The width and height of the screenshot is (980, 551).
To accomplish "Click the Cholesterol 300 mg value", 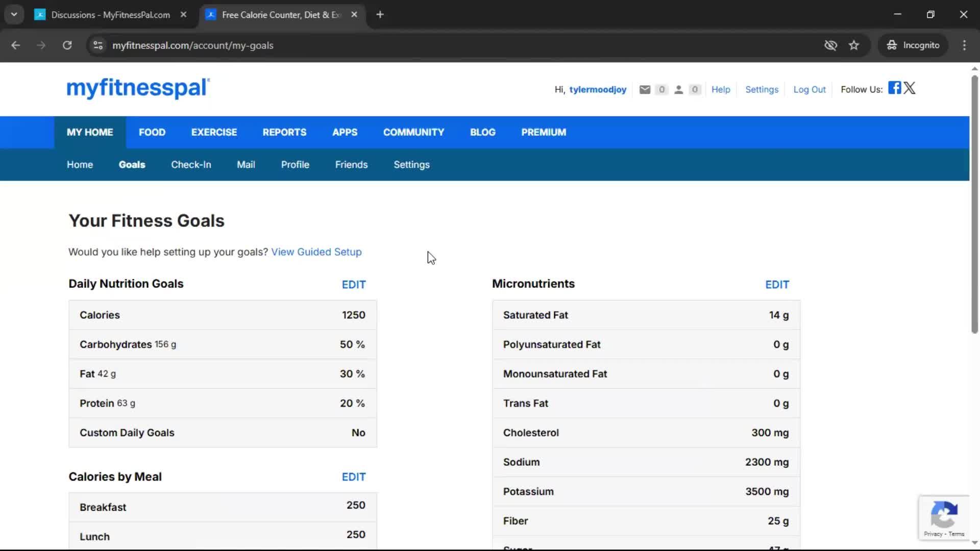I will pos(770,433).
